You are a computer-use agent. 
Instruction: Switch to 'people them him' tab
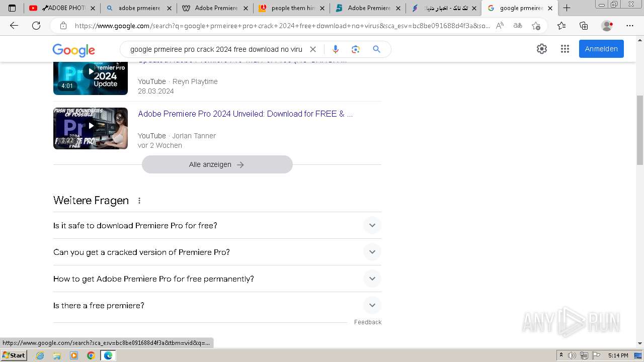291,8
